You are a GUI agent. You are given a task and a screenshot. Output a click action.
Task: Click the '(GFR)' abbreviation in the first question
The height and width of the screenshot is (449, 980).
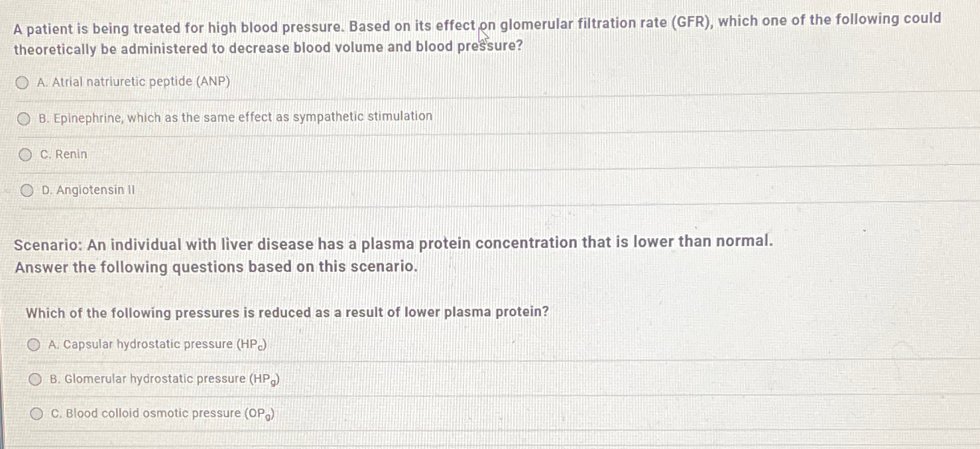tap(692, 22)
